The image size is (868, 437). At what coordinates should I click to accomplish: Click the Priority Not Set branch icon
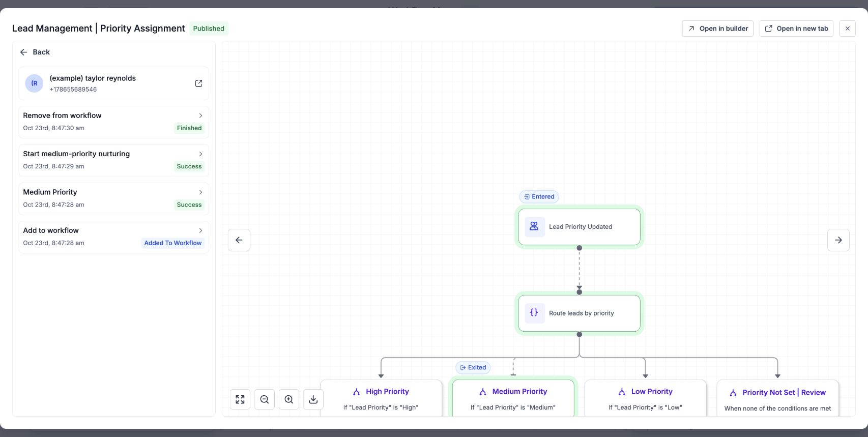733,393
